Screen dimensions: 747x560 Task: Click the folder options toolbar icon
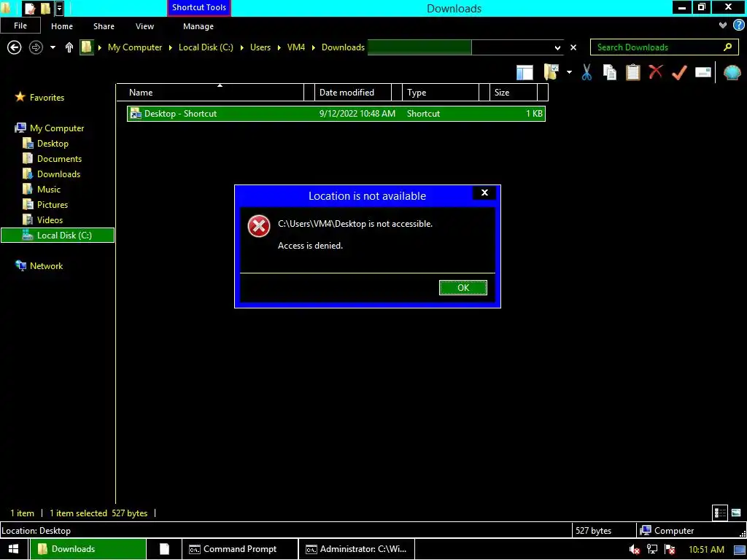click(x=551, y=72)
